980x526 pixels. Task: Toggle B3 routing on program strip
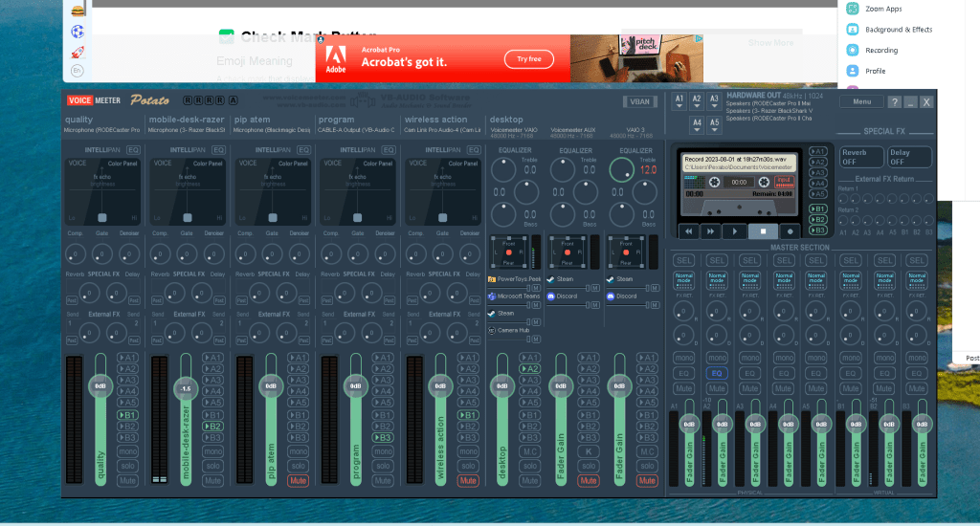(x=383, y=437)
